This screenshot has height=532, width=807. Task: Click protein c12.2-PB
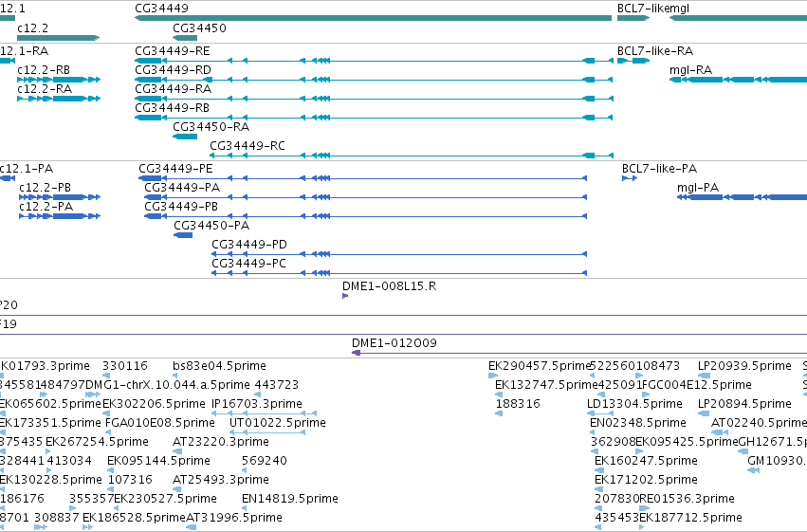tap(45, 188)
